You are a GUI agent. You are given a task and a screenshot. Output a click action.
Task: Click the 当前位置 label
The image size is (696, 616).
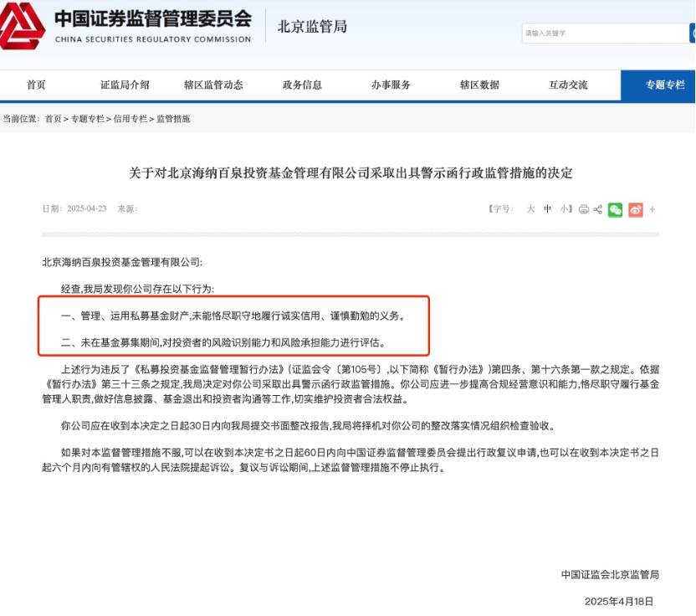click(20, 119)
